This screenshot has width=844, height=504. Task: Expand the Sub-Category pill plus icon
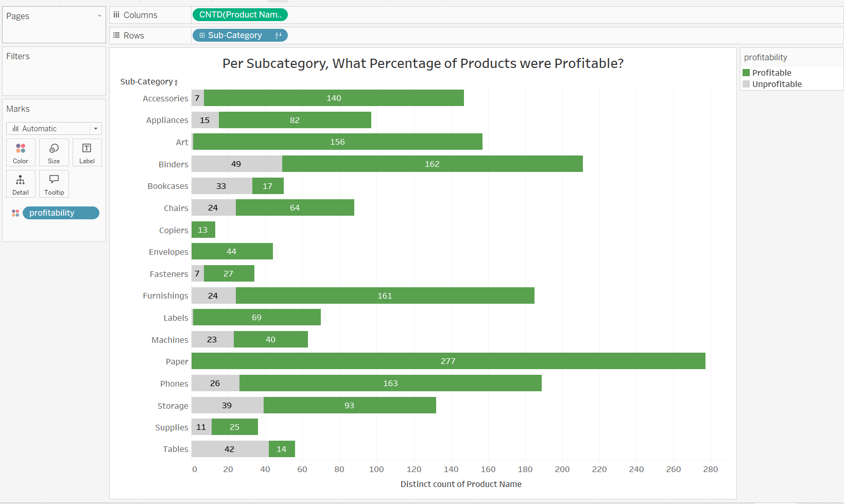(202, 36)
